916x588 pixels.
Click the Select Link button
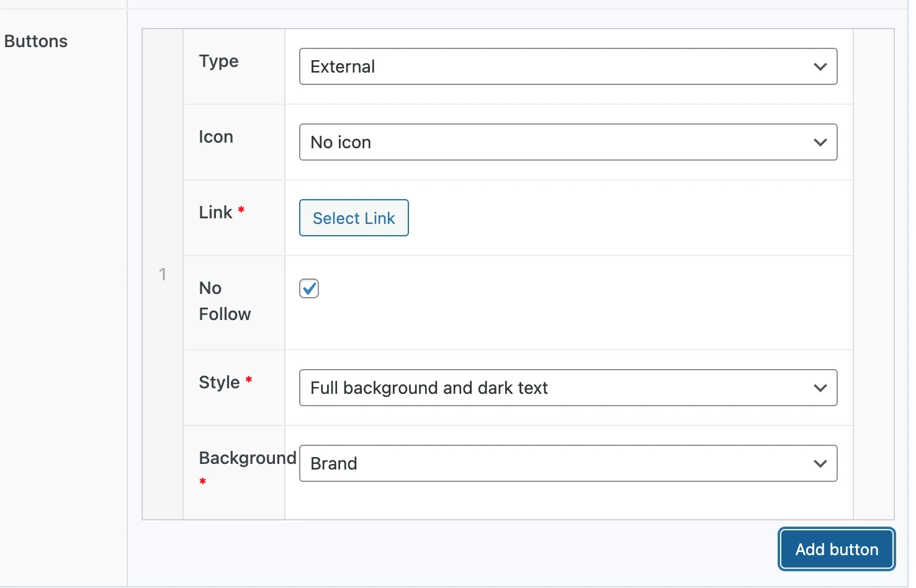coord(354,218)
